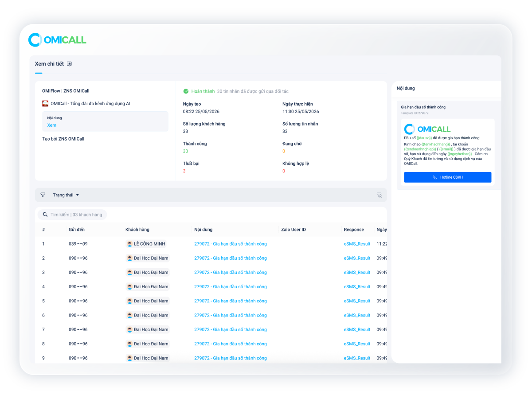Sort by Gửi đến column header

pyautogui.click(x=77, y=230)
